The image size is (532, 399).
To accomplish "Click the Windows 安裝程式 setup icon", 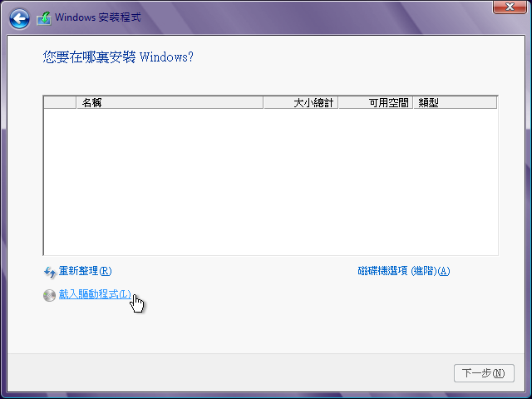I will click(44, 18).
